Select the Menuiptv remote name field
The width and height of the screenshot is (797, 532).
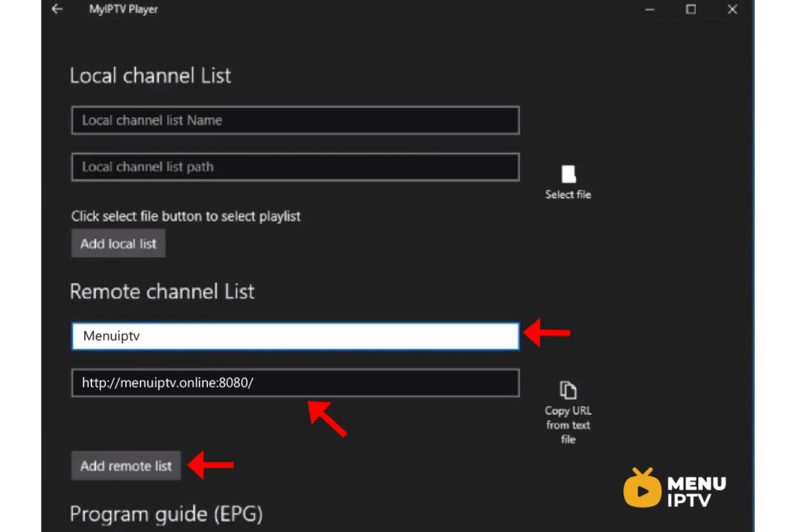pos(295,336)
